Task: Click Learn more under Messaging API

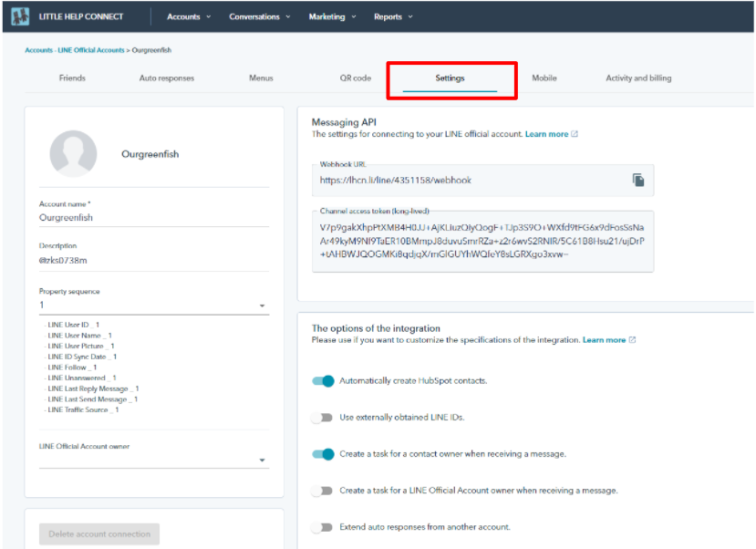Action: pos(547,134)
